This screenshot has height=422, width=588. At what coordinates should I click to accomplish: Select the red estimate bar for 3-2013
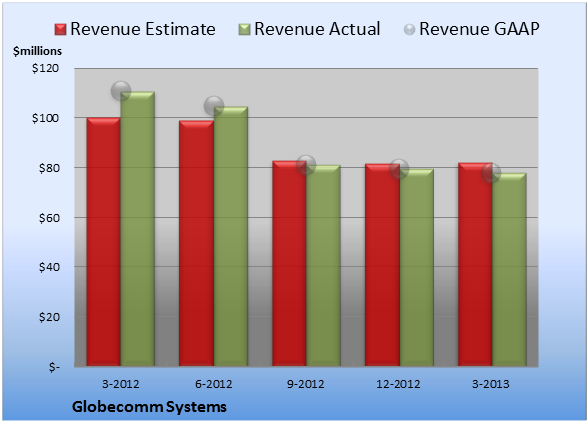point(475,264)
